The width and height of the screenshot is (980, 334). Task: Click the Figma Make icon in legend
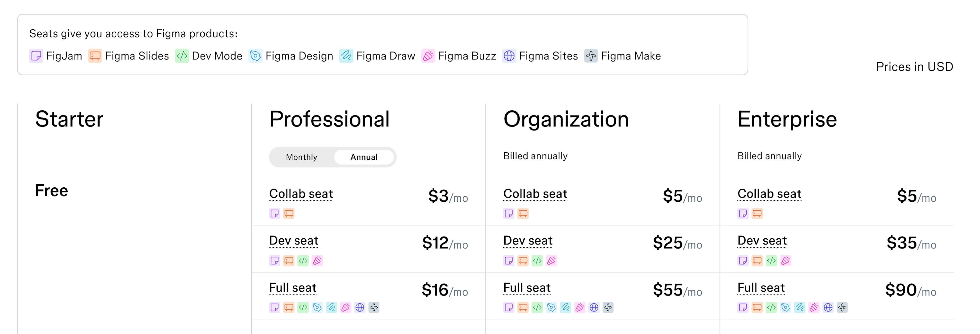pos(591,56)
